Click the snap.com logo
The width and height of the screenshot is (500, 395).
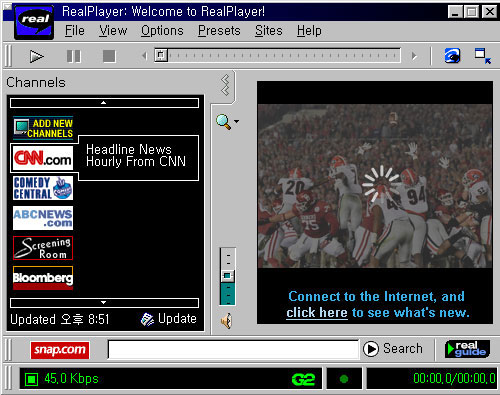click(x=60, y=350)
